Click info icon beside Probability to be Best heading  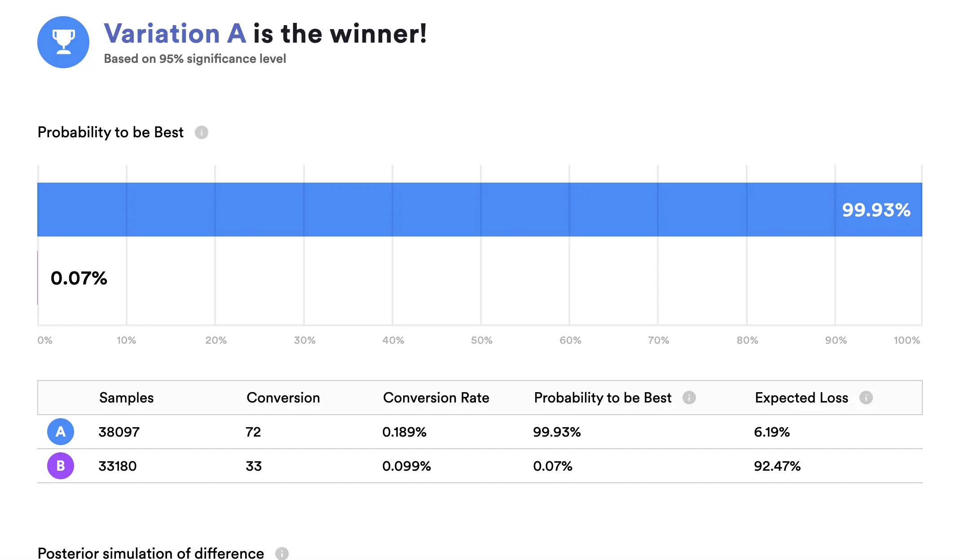(202, 132)
